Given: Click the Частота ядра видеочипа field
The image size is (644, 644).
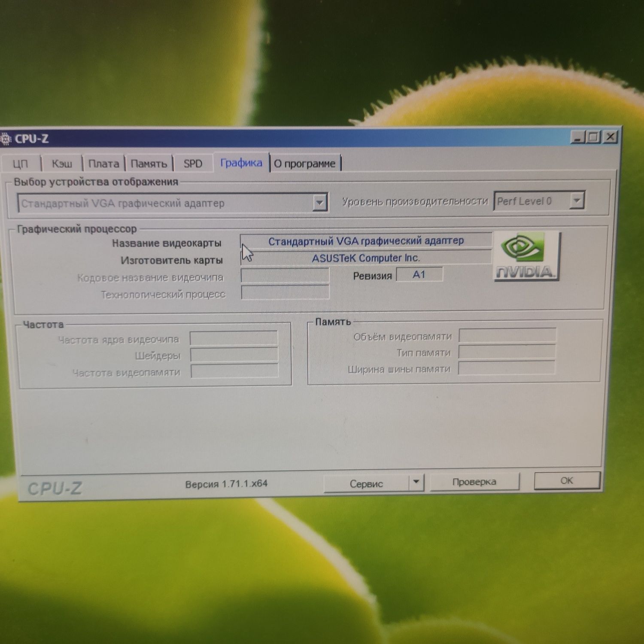Looking at the screenshot, I should [x=234, y=339].
